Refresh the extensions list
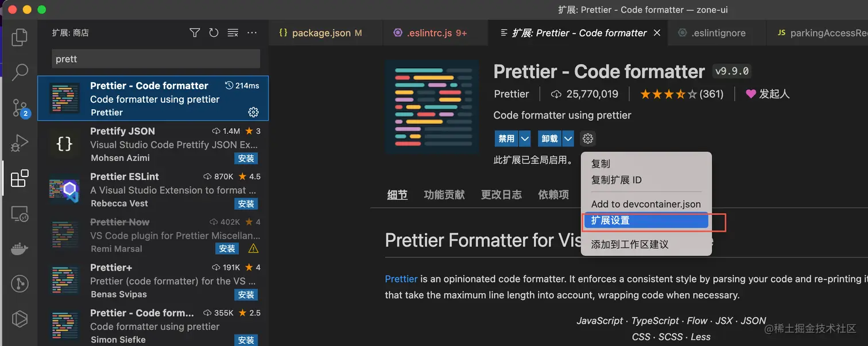 tap(214, 33)
